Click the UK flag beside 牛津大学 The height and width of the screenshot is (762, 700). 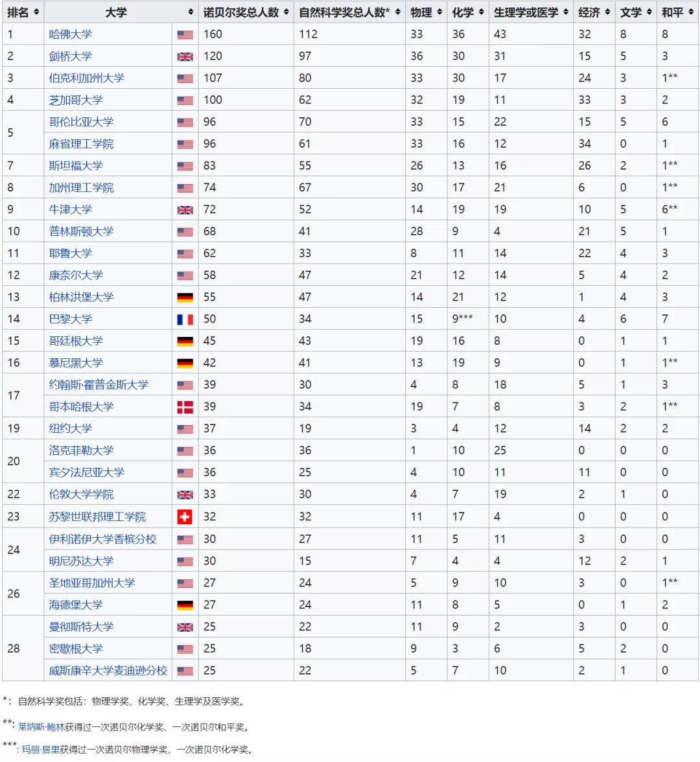pos(185,210)
